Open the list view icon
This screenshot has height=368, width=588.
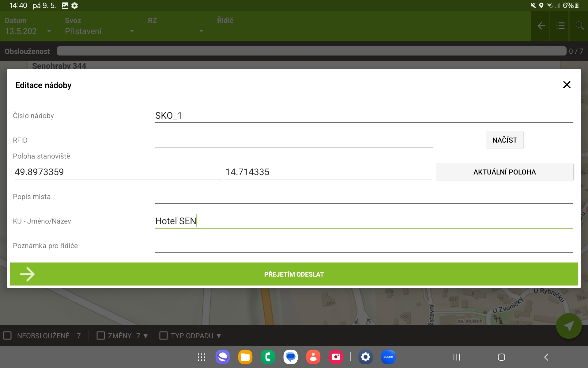coord(560,26)
